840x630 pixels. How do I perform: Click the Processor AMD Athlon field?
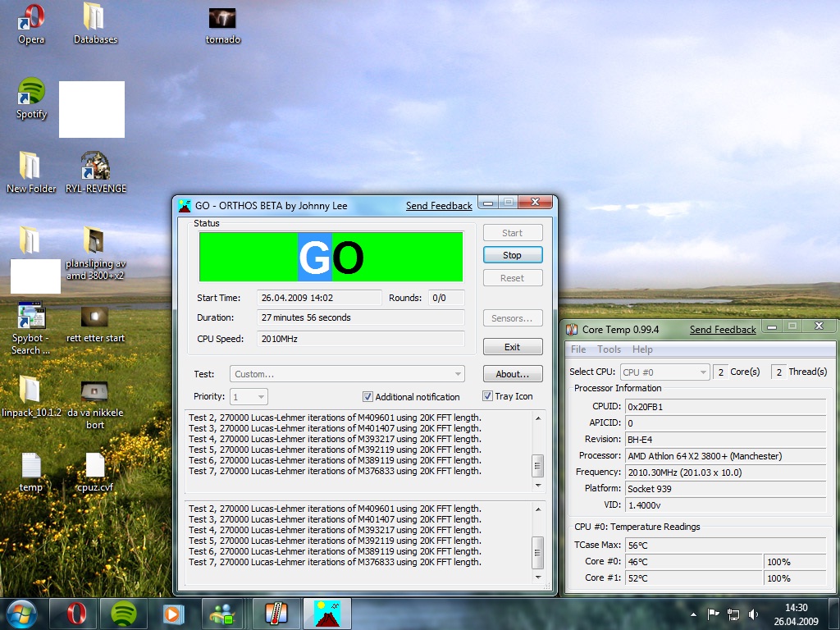(x=725, y=456)
